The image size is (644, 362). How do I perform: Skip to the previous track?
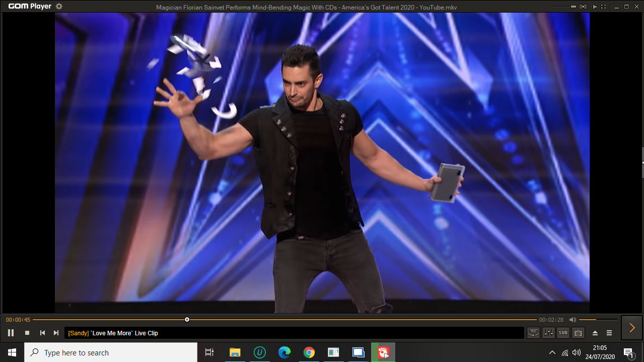[x=42, y=333]
